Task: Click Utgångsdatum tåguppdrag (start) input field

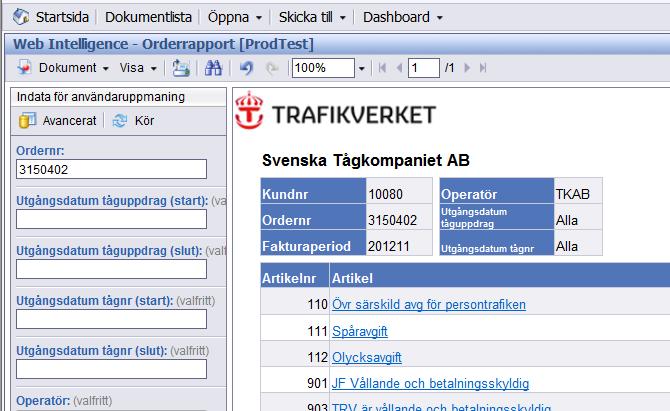Action: click(x=111, y=219)
